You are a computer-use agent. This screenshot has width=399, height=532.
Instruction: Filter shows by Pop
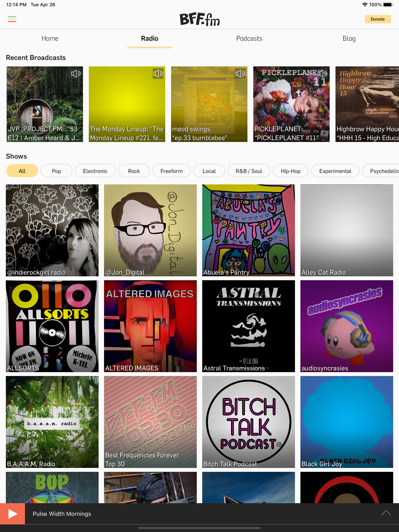pos(56,171)
